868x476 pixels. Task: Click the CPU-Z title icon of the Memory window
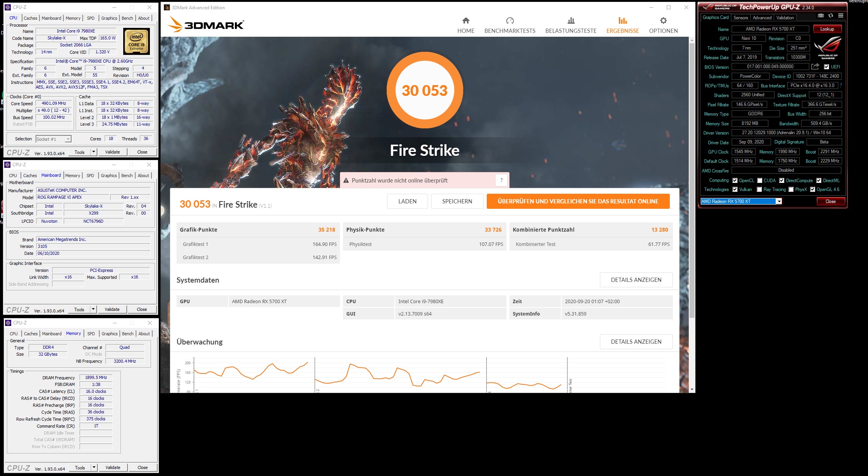pos(8,322)
